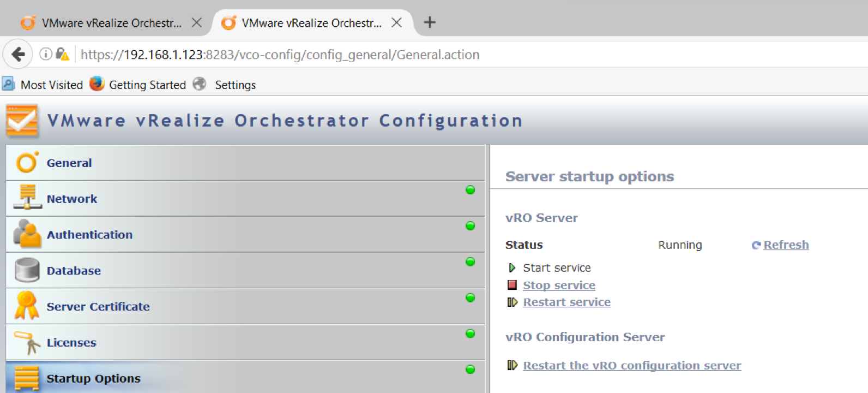The height and width of the screenshot is (393, 868).
Task: Open the Getting Started bookmark
Action: tap(147, 85)
